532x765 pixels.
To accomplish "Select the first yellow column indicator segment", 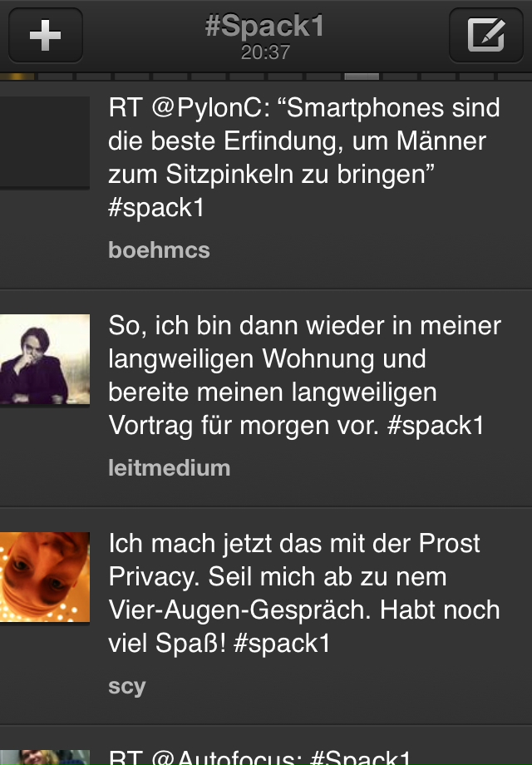I will pyautogui.click(x=17, y=76).
